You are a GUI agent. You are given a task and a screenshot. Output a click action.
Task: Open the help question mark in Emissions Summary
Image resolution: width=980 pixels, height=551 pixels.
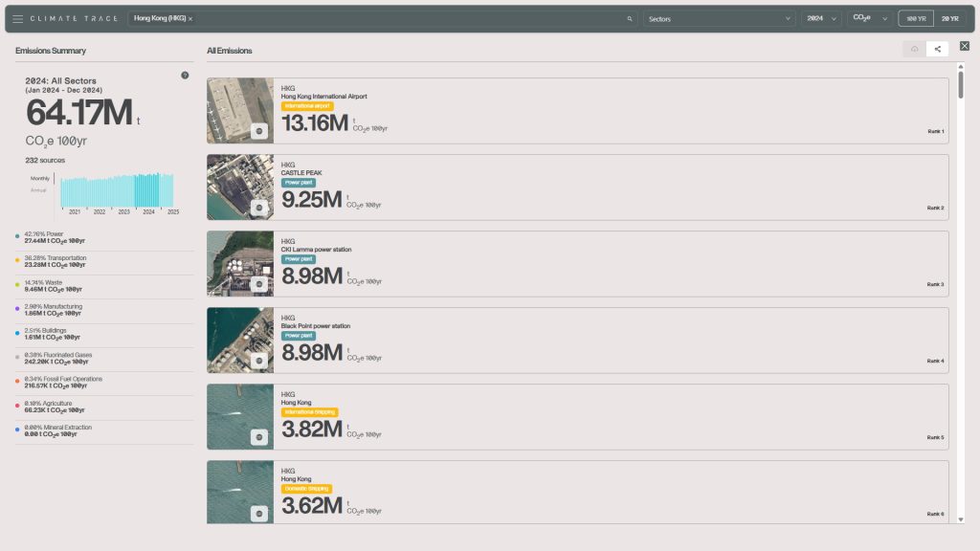click(x=185, y=75)
